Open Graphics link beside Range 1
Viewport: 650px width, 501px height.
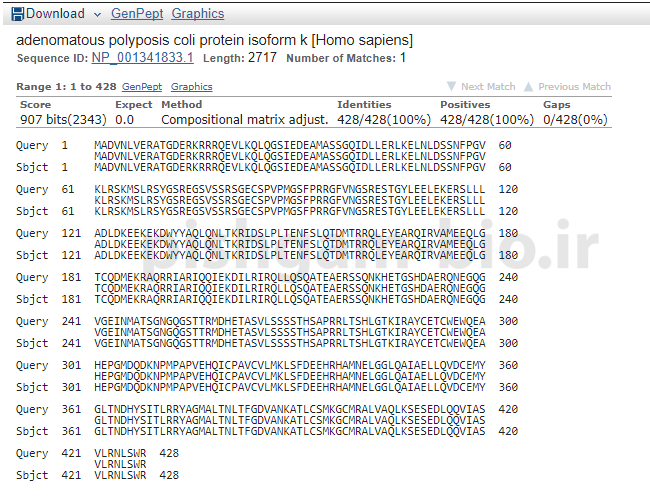tap(191, 87)
